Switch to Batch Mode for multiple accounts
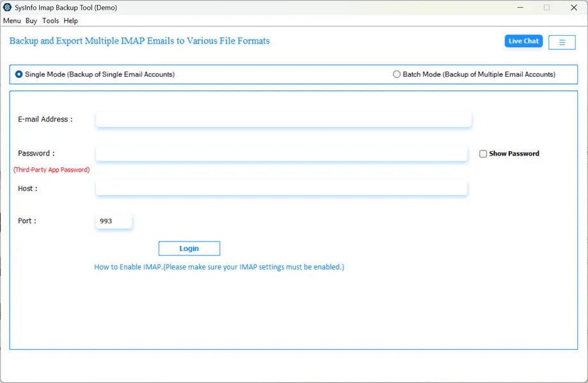588x383 pixels. point(397,74)
